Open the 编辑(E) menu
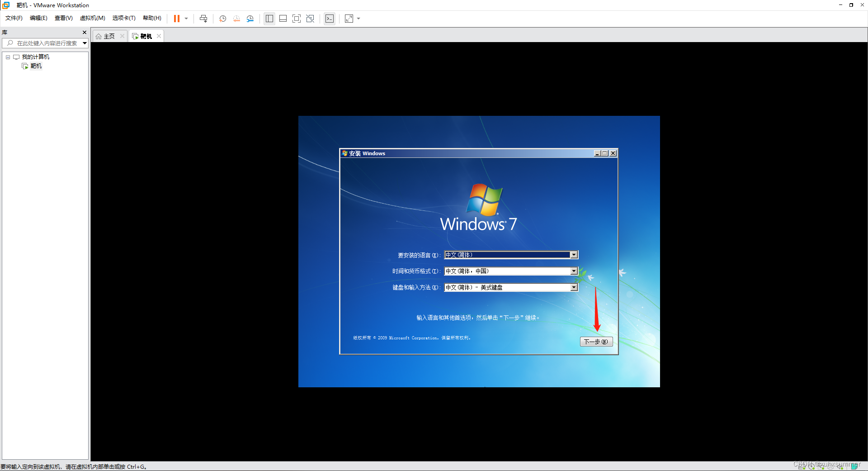868x471 pixels. [38, 18]
